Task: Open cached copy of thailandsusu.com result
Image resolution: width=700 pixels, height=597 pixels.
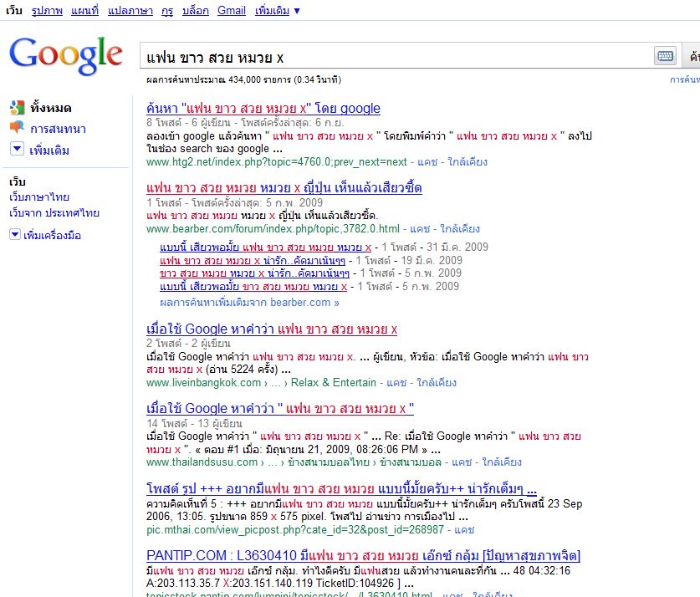Action: (462, 462)
